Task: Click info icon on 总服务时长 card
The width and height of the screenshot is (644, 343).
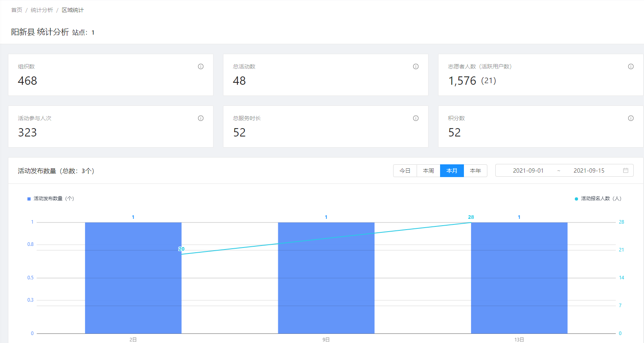Action: tap(416, 118)
